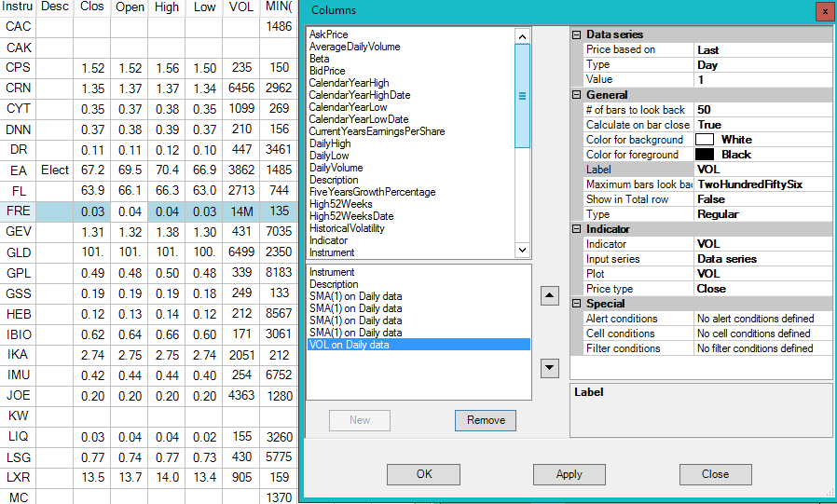837x504 pixels.
Task: Edit the Label value VOL
Action: pos(762,170)
